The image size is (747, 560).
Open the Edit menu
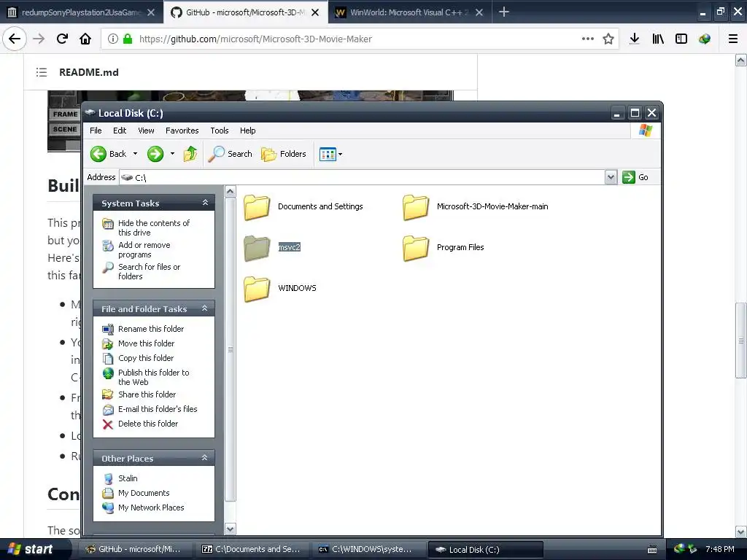[120, 131]
